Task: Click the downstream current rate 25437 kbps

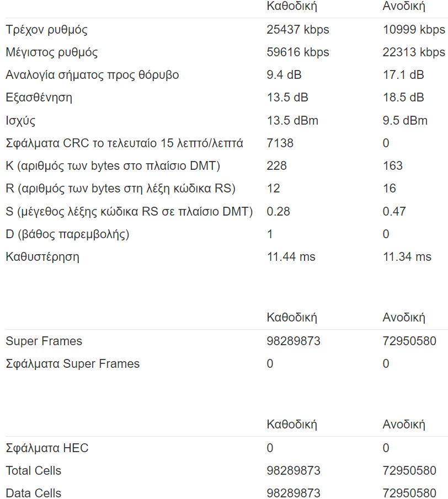Action: pos(298,30)
